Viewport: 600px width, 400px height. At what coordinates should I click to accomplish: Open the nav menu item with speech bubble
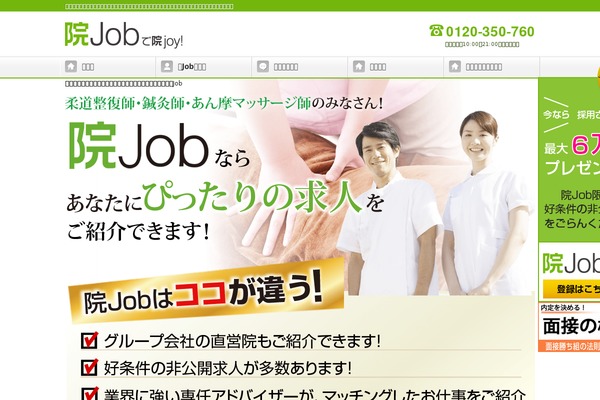300,67
